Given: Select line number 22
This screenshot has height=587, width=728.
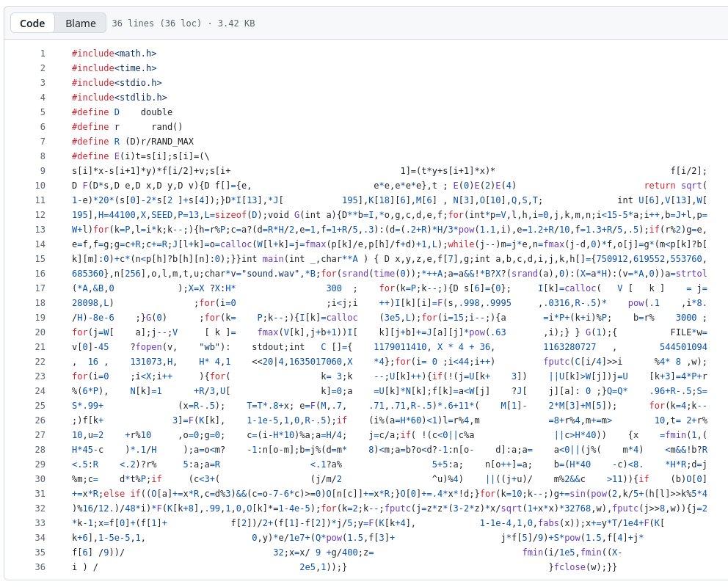Looking at the screenshot, I should click(40, 362).
